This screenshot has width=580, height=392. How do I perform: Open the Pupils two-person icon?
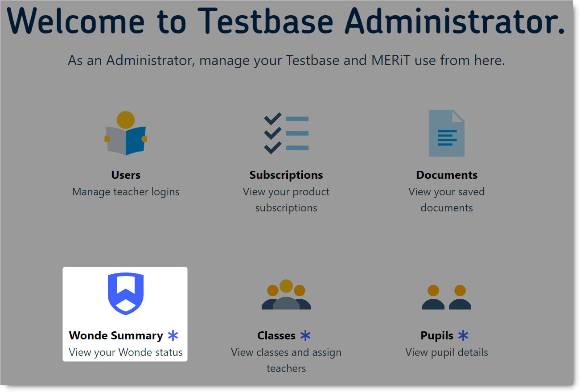[447, 297]
